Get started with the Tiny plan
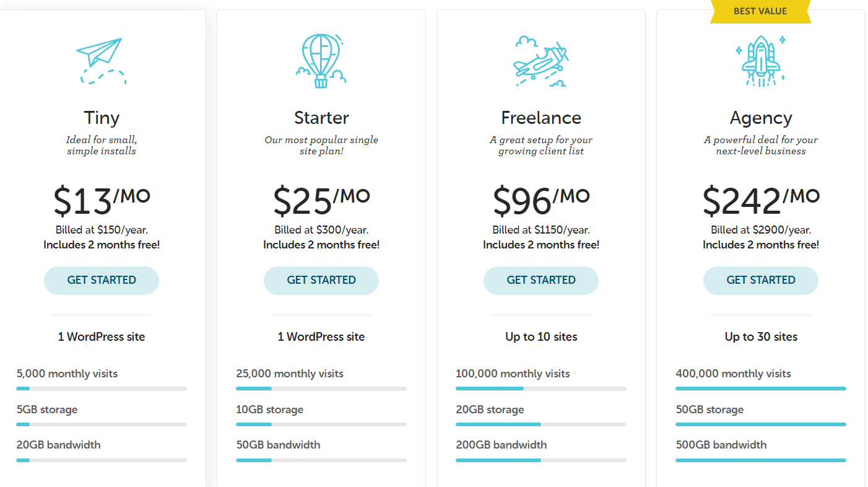 coord(102,280)
